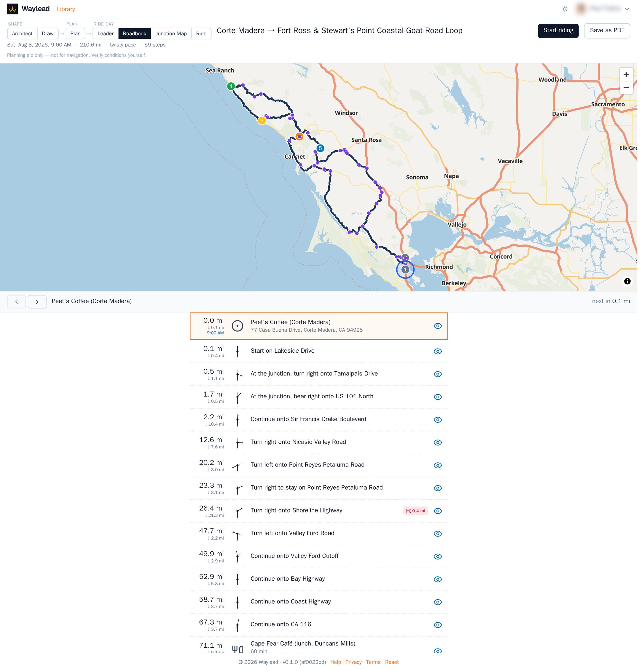Click waypoint marker 1 at Corte Madera
Viewport: 644px width, 671px height.
(x=405, y=269)
